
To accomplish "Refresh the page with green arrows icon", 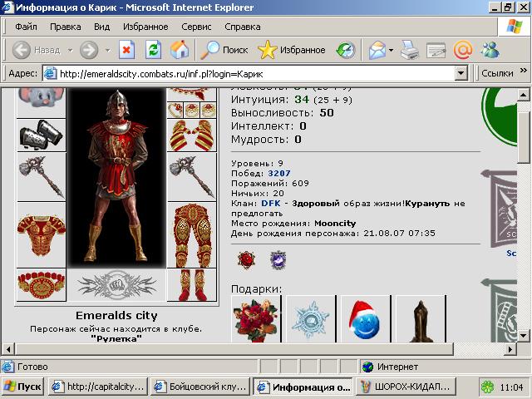I will [x=153, y=50].
